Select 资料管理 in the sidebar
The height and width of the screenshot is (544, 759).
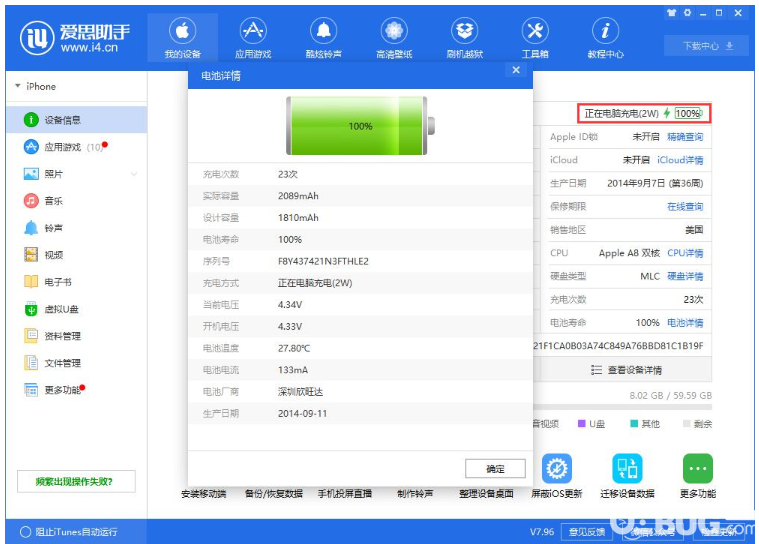pos(76,336)
